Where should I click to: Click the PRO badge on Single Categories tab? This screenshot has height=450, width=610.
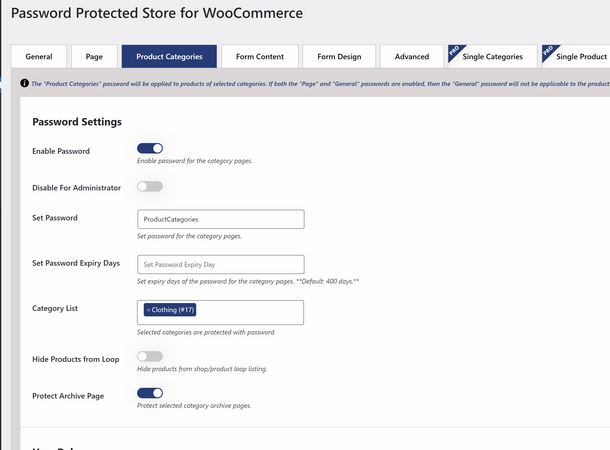pos(455,51)
